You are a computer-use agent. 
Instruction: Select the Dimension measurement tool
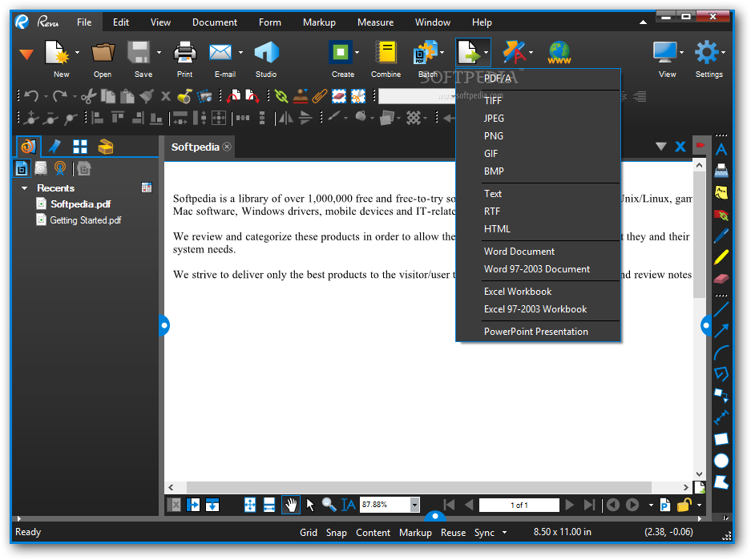pos(721,417)
